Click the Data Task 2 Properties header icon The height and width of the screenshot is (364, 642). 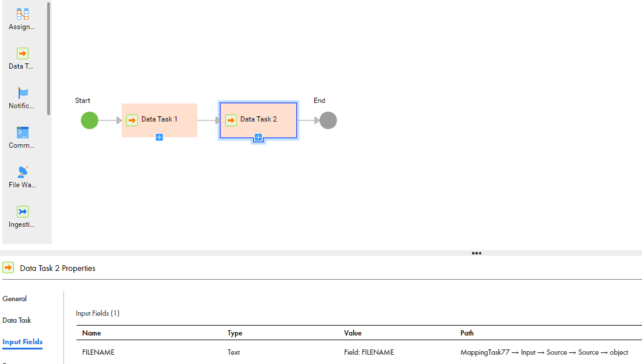8,268
